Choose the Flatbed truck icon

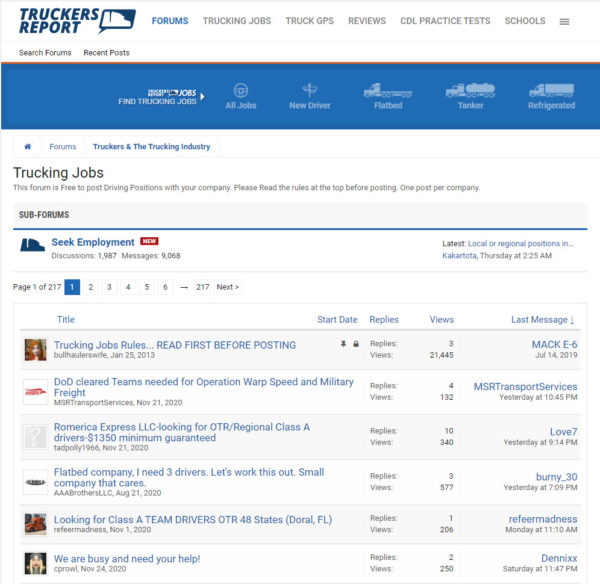388,91
